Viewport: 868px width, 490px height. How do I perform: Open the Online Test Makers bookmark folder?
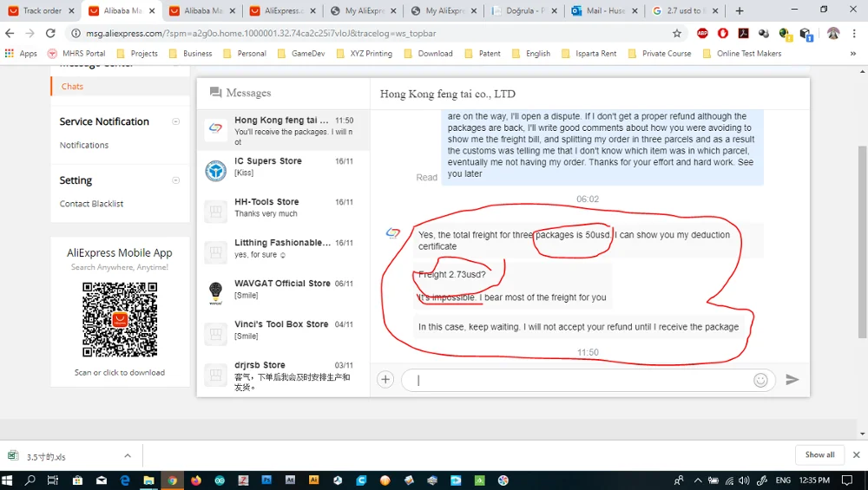pyautogui.click(x=742, y=53)
